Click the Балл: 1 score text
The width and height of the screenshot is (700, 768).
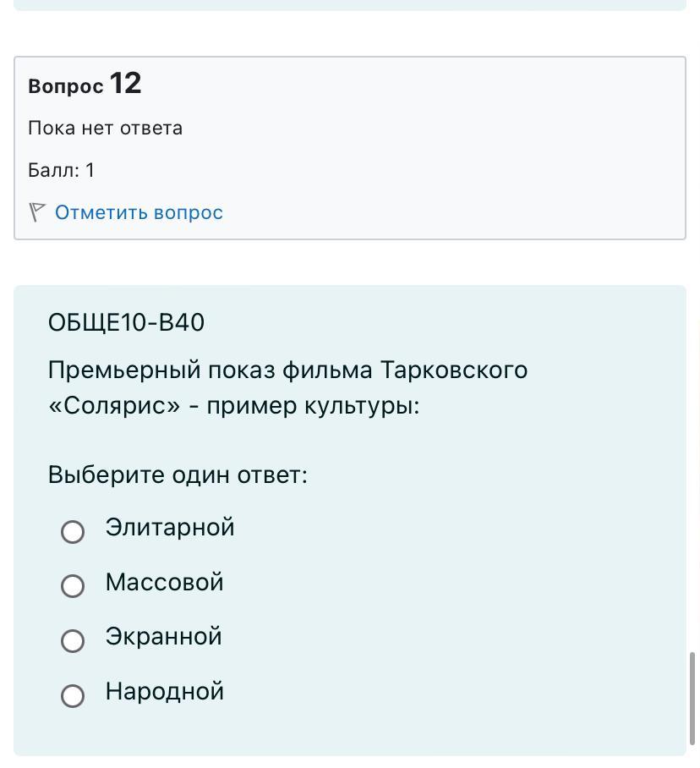(61, 171)
